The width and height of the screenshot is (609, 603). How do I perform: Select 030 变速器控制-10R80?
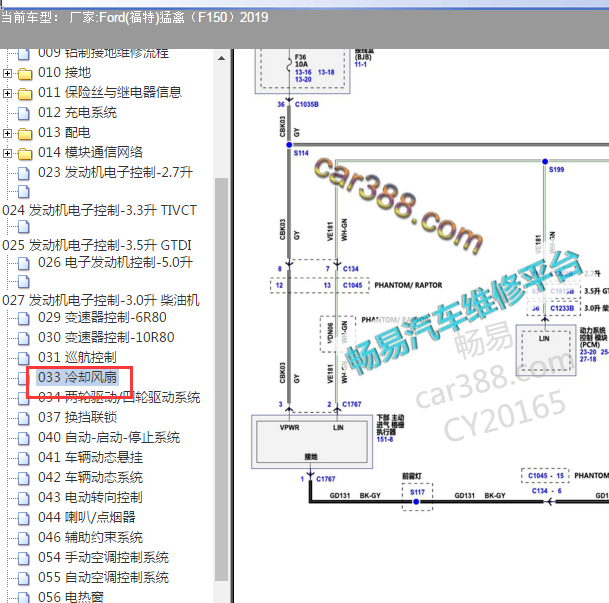[x=106, y=337]
